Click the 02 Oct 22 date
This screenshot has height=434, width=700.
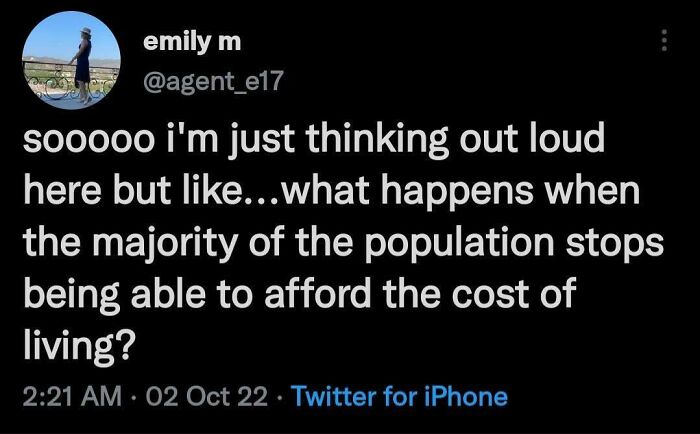(x=207, y=396)
